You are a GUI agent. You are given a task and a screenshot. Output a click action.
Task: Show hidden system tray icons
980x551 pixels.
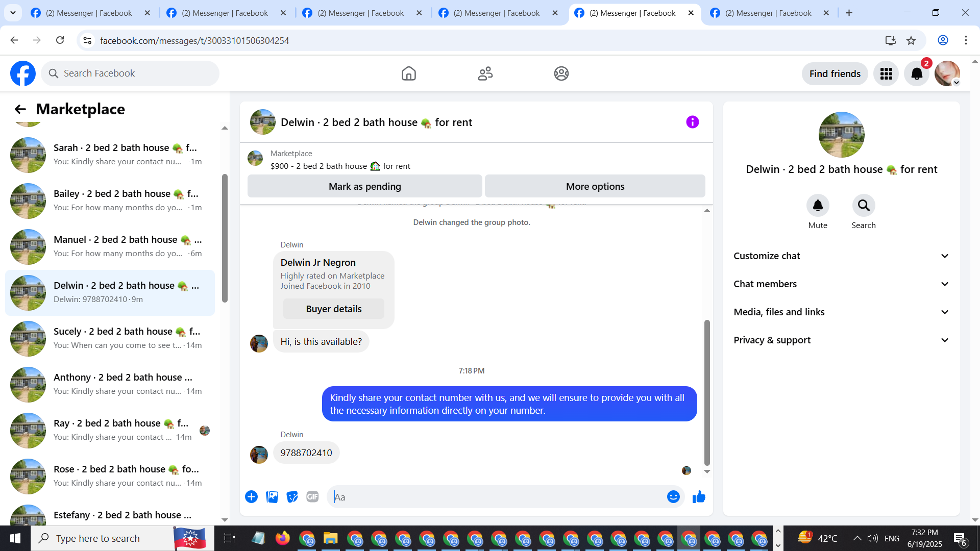(x=857, y=538)
